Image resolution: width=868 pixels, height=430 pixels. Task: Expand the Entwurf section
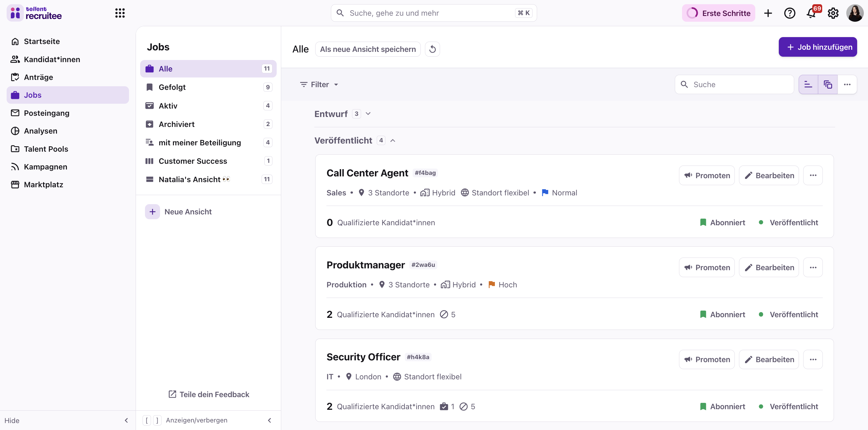point(368,114)
